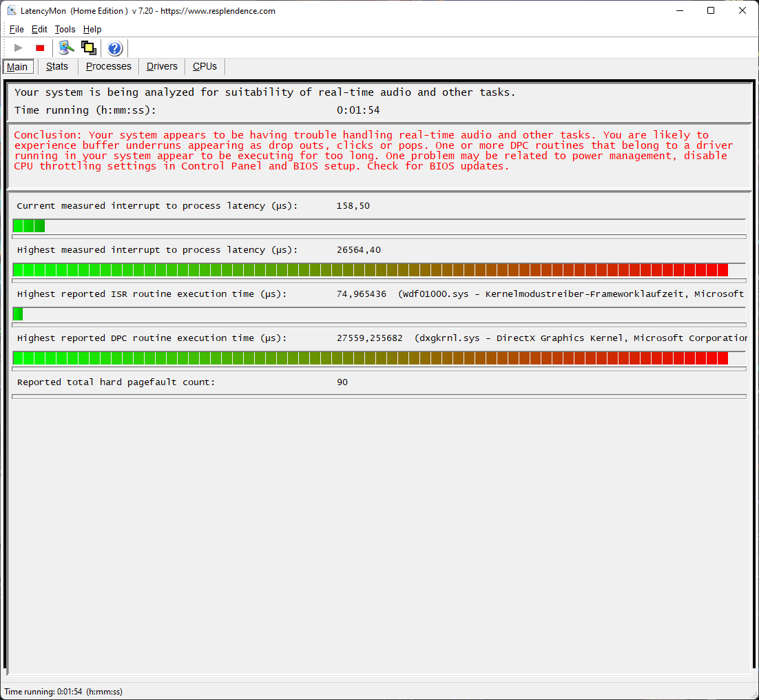Screen dimensions: 759x700
Task: Click the highest DPC routine execution time bar
Action: pos(379,358)
